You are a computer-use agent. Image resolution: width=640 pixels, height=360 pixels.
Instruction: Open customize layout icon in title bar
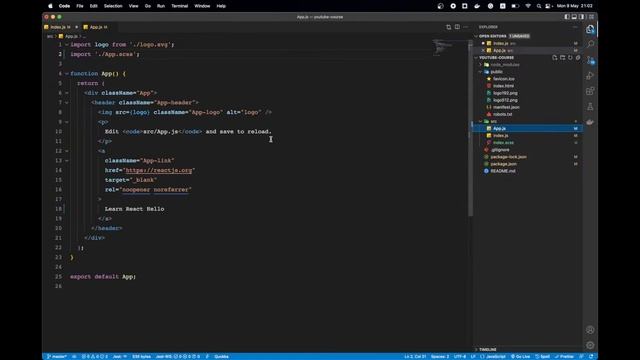[591, 17]
